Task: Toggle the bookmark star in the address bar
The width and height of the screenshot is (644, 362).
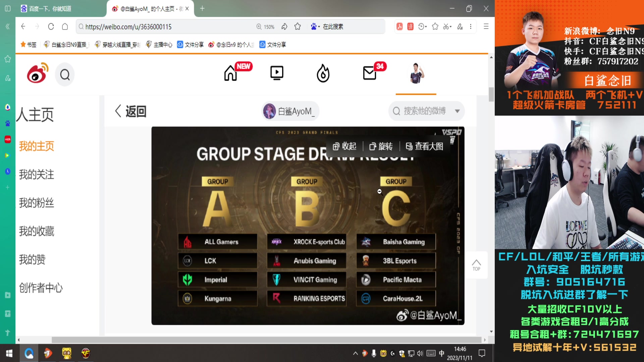Action: click(298, 26)
